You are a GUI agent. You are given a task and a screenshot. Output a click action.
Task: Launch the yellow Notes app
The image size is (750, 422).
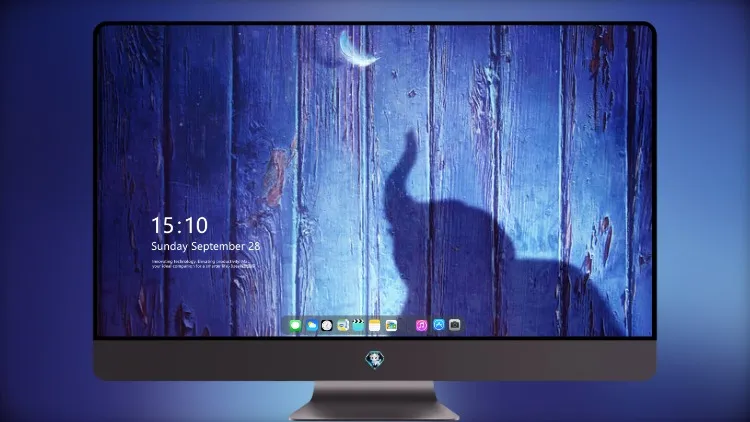tap(375, 326)
